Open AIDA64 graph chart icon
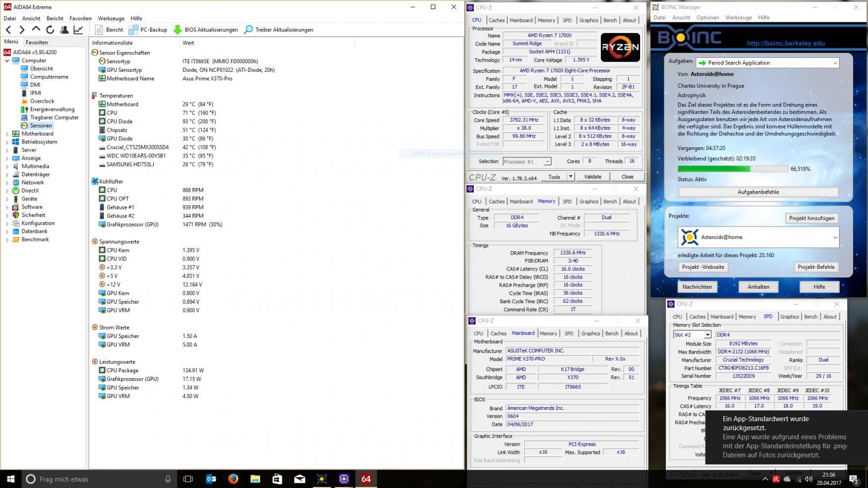 point(78,30)
